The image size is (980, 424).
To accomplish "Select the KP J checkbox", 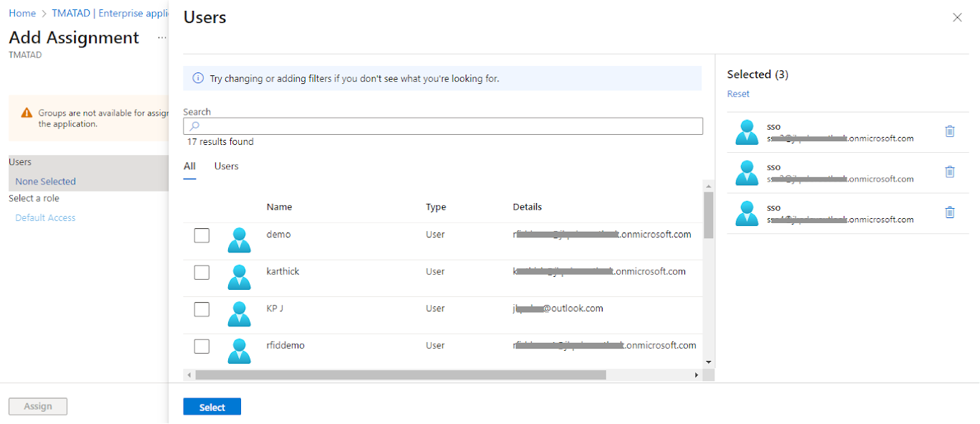I will click(x=202, y=309).
